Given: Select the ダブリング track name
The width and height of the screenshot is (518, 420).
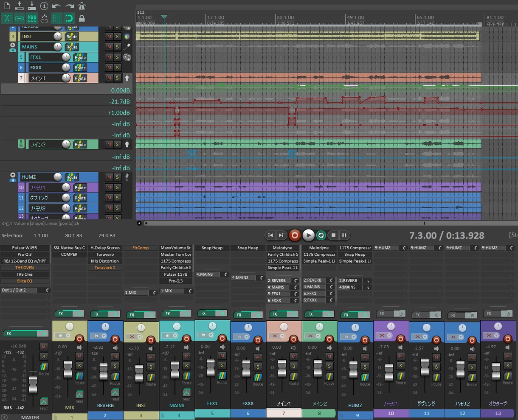Looking at the screenshot, I should [39, 198].
